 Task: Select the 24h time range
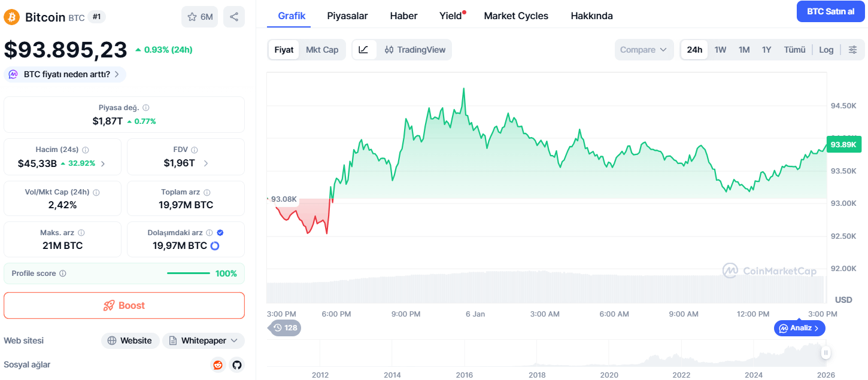pos(694,50)
